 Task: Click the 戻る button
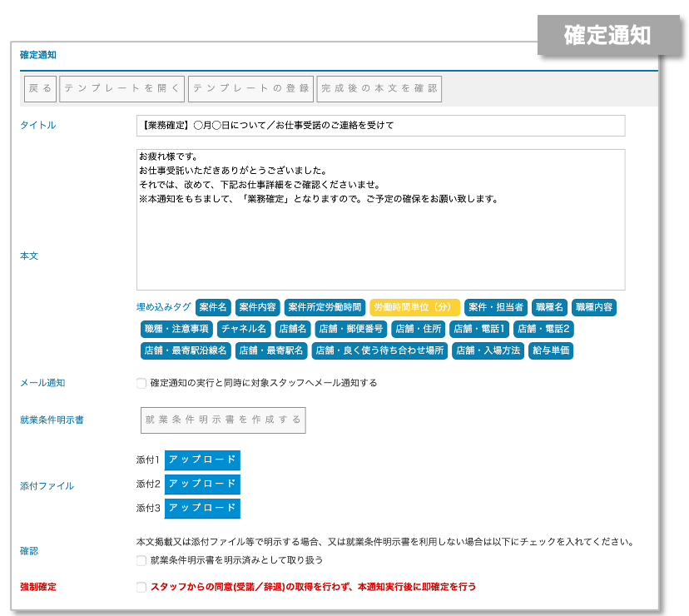click(x=39, y=88)
